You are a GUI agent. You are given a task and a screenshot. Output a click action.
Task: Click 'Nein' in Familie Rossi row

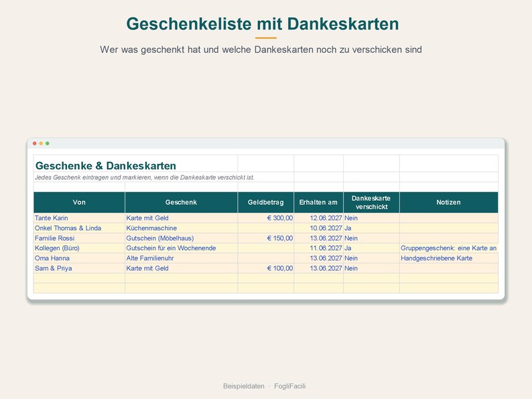pos(371,238)
